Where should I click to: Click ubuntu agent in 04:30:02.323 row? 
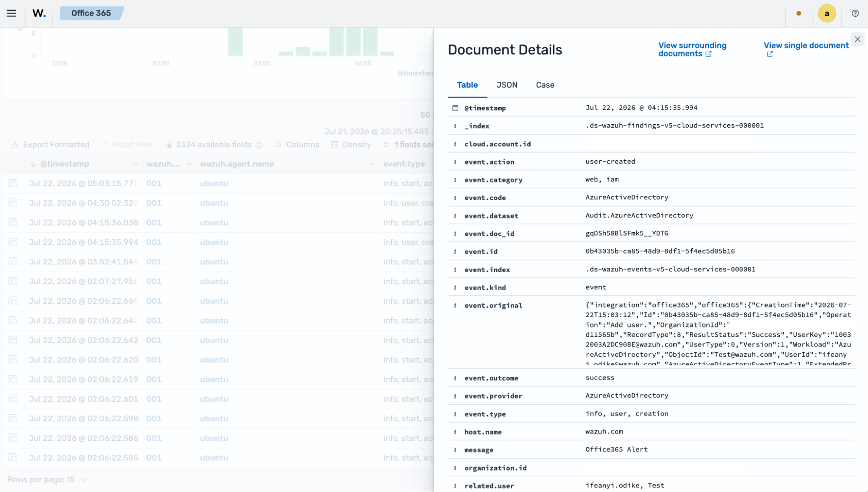click(214, 203)
